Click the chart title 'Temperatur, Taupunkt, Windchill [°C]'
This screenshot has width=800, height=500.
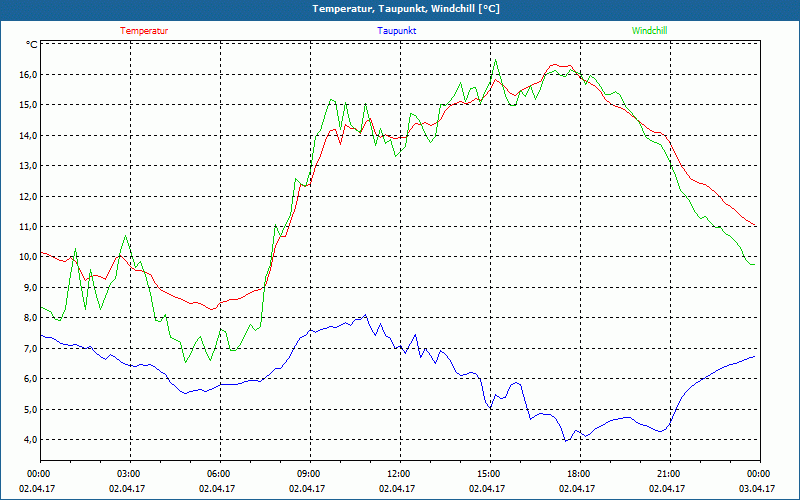coord(406,9)
